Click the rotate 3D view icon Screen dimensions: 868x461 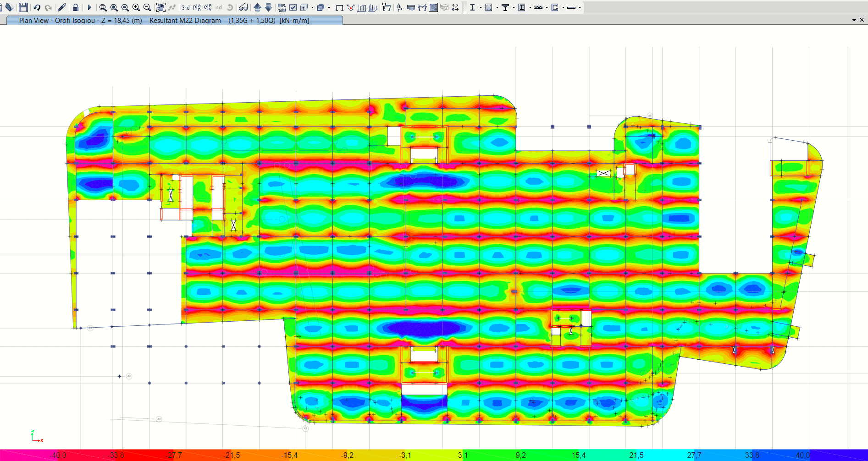(x=230, y=7)
